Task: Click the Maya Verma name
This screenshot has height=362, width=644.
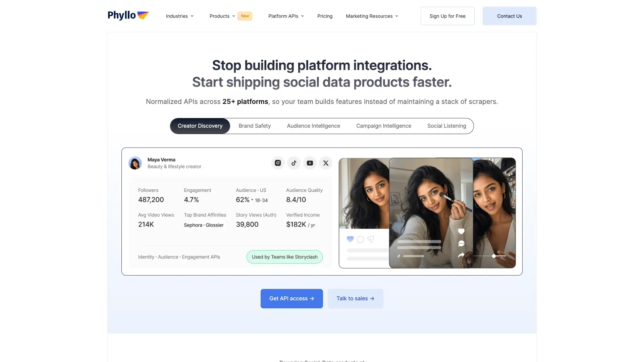Action: point(161,160)
